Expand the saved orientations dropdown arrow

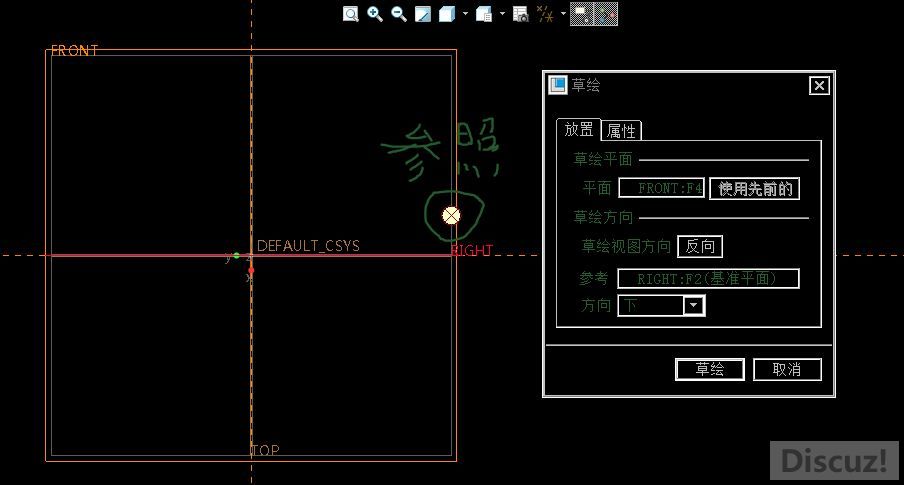click(502, 13)
